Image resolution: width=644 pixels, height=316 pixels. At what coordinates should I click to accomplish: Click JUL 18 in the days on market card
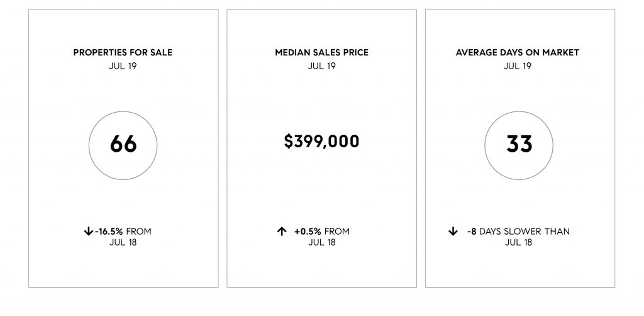point(518,242)
